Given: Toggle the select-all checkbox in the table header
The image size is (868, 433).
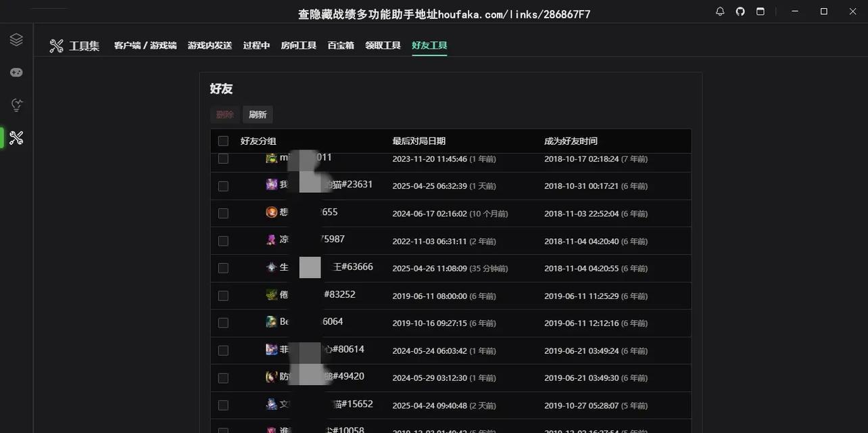Looking at the screenshot, I should (223, 141).
